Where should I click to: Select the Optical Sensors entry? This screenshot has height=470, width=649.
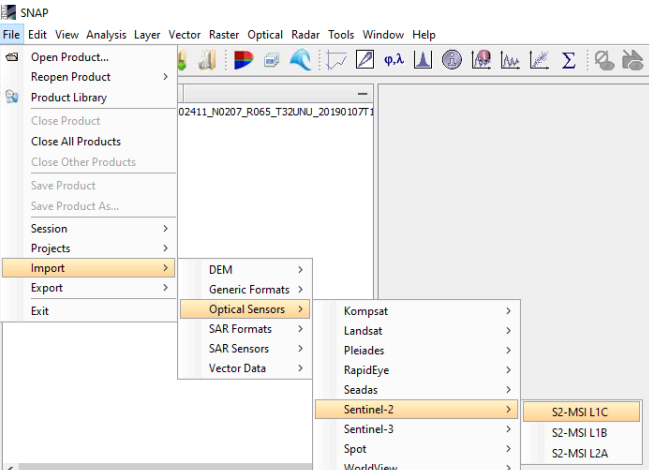tap(245, 309)
